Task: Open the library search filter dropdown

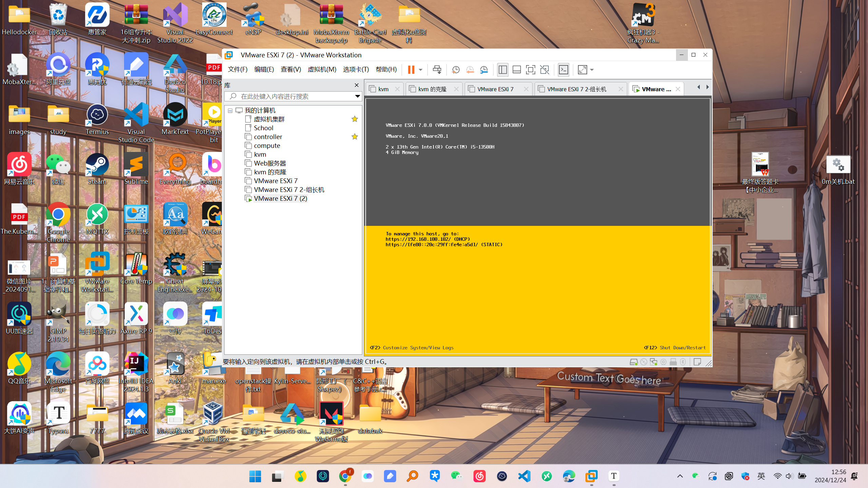Action: click(357, 96)
